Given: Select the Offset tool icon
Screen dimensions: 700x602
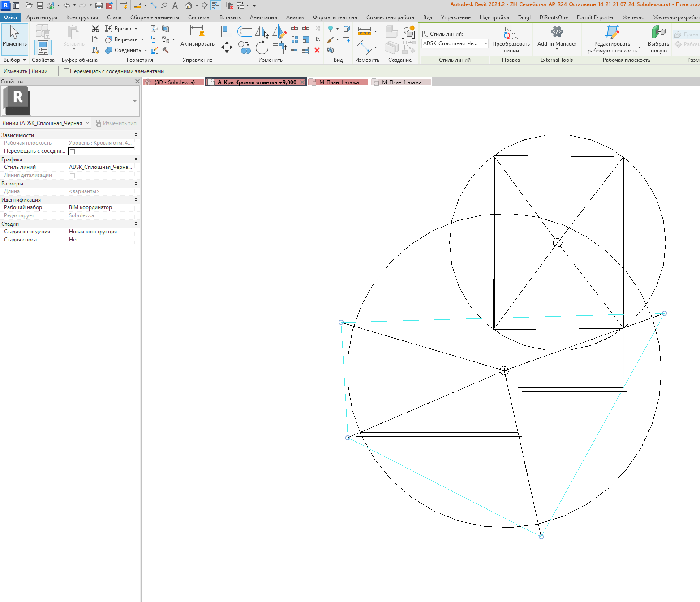Looking at the screenshot, I should click(x=244, y=31).
